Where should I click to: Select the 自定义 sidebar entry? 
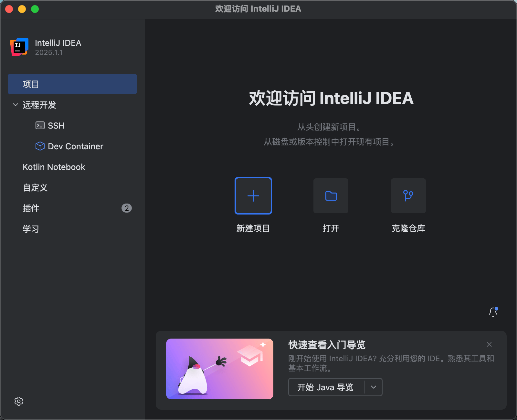point(35,187)
